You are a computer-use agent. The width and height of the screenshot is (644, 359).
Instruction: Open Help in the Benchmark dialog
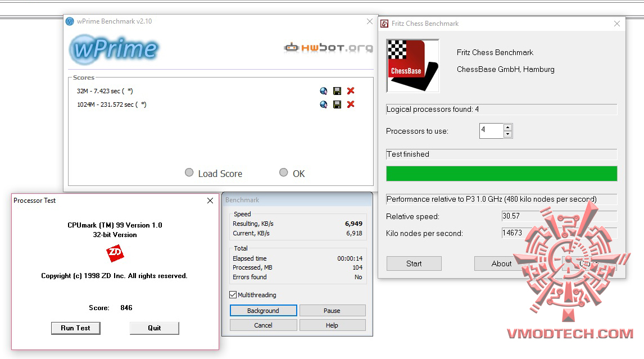[x=332, y=325]
